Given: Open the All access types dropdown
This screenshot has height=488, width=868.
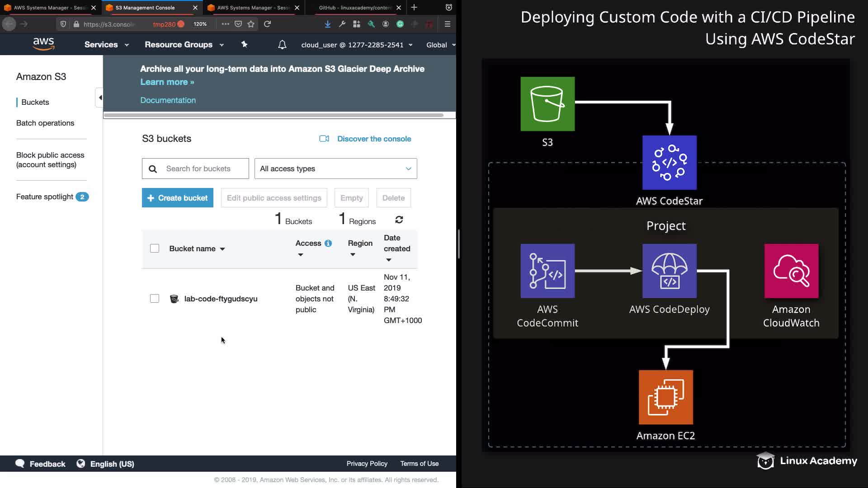Looking at the screenshot, I should (335, 169).
